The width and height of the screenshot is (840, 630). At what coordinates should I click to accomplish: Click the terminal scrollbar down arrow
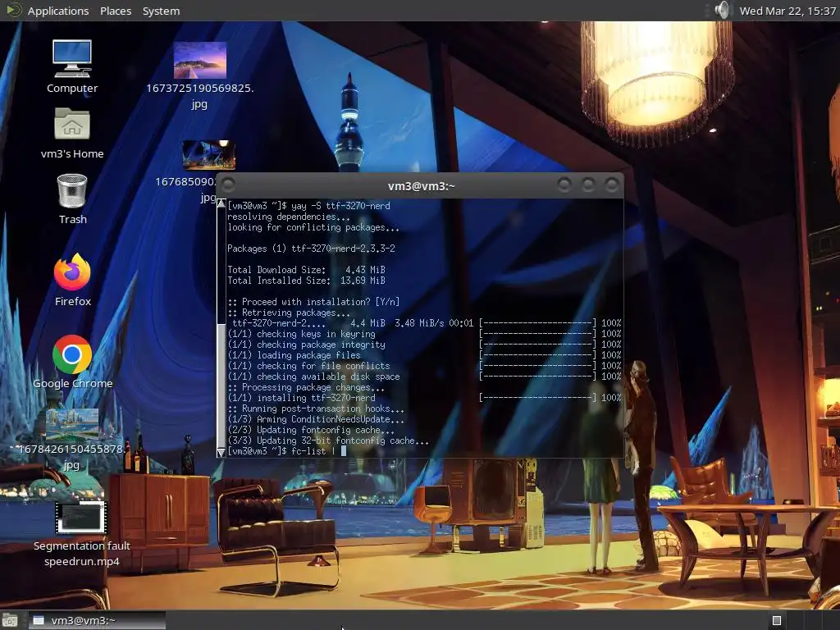tap(221, 453)
